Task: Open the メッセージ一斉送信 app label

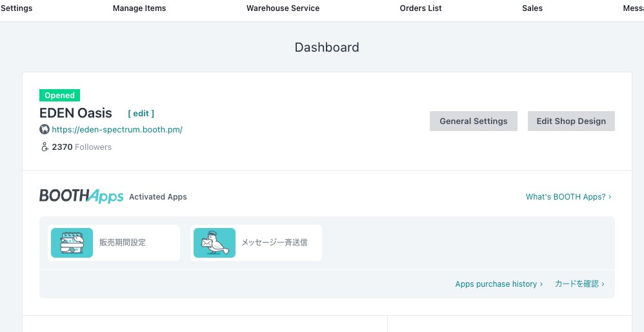Action: [x=274, y=242]
